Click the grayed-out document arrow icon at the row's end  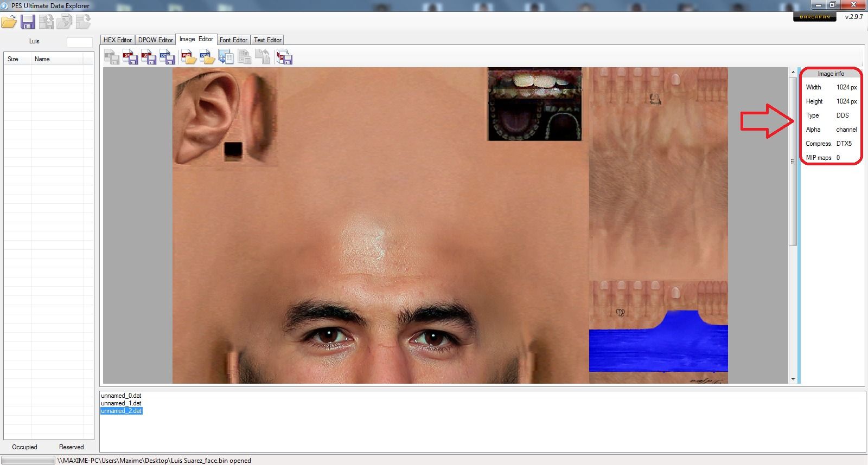pos(83,22)
